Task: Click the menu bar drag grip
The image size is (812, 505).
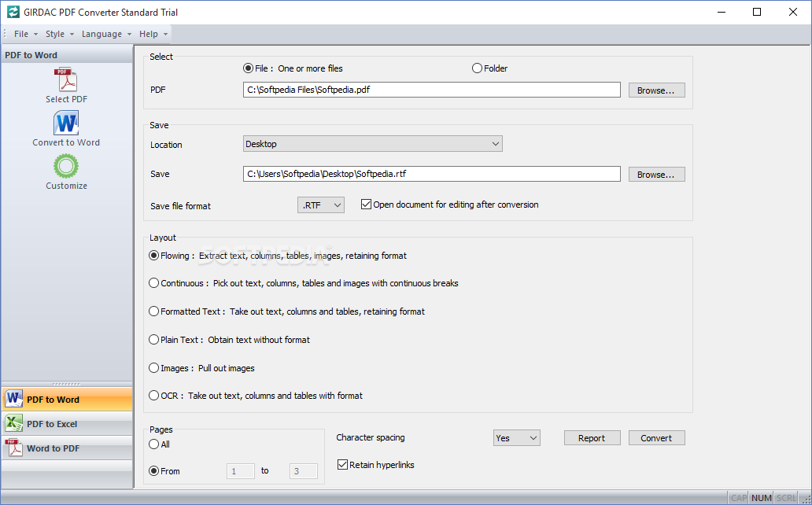Action: (5, 34)
